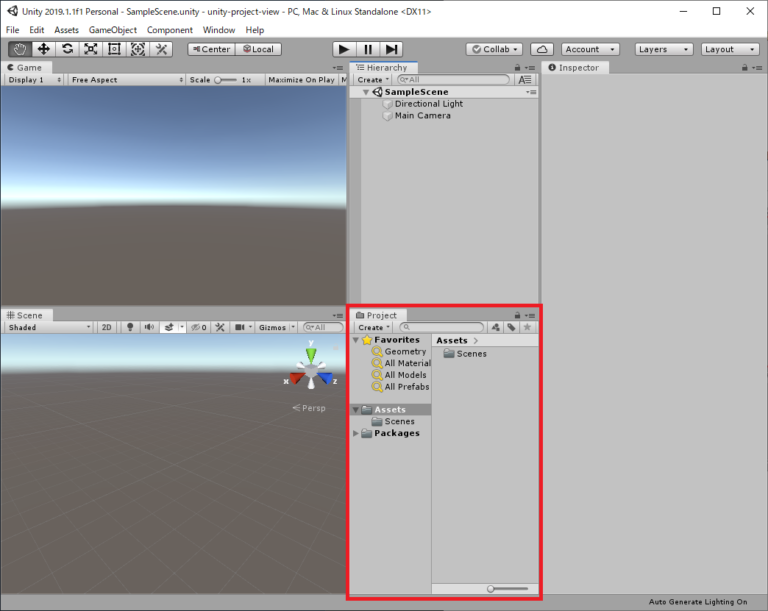Open the Layers dropdown
Viewport: 768px width, 611px height.
[x=664, y=49]
